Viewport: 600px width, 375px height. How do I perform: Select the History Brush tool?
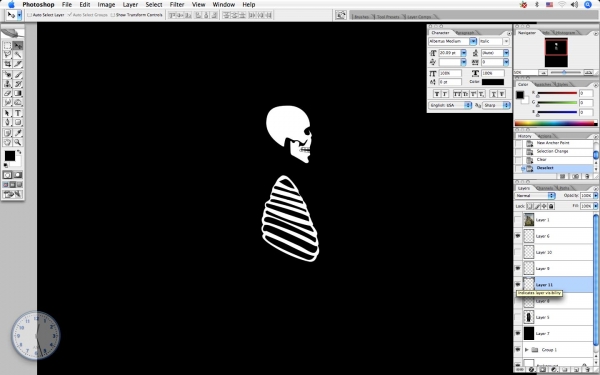coord(18,84)
